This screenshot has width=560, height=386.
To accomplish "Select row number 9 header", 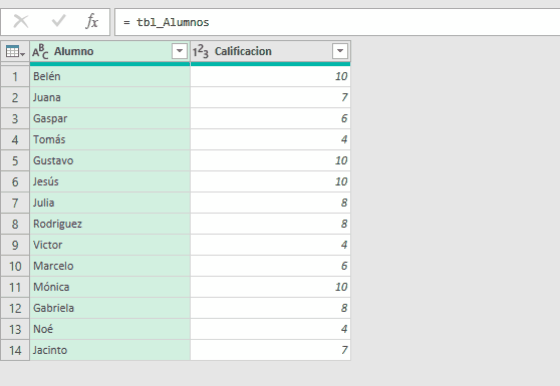I will coord(15,245).
